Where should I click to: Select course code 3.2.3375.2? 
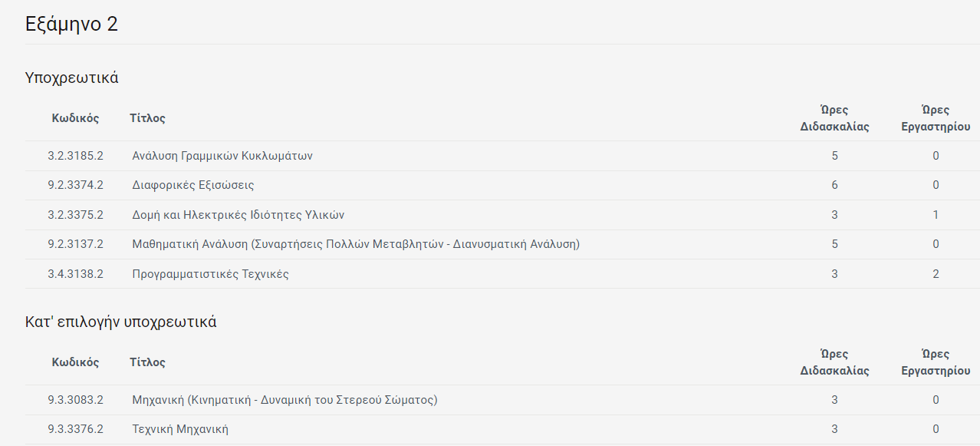(75, 215)
